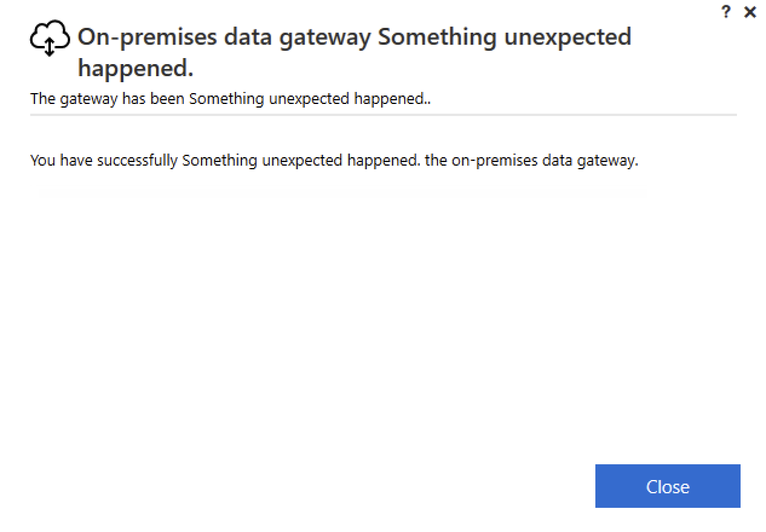Click the word "On-premises" in the title
Image resolution: width=766 pixels, height=532 pixels.
click(x=148, y=37)
